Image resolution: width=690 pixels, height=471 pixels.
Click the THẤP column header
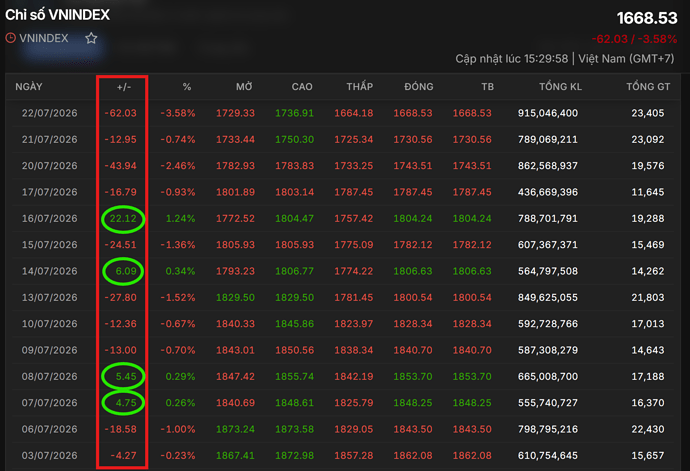tap(360, 86)
